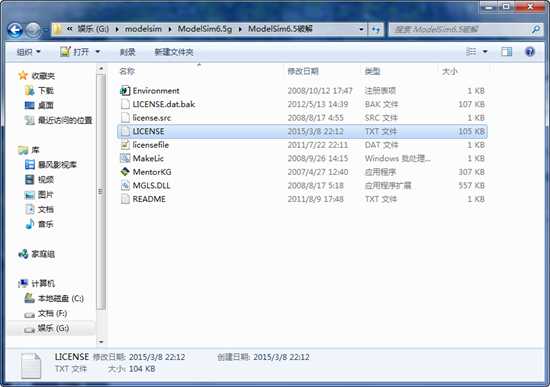This screenshot has height=387, width=550.
Task: Click the 新建文件夹 button
Action: pos(174,52)
